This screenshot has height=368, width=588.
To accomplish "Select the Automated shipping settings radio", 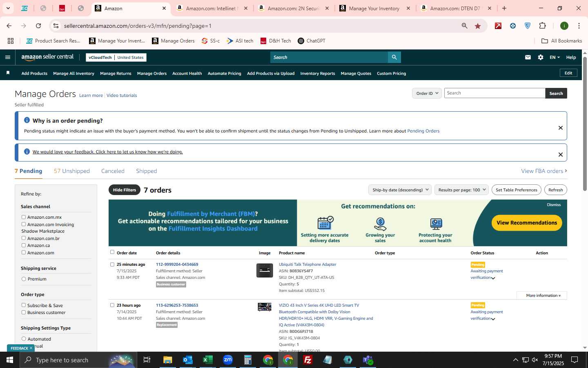I will (24, 339).
